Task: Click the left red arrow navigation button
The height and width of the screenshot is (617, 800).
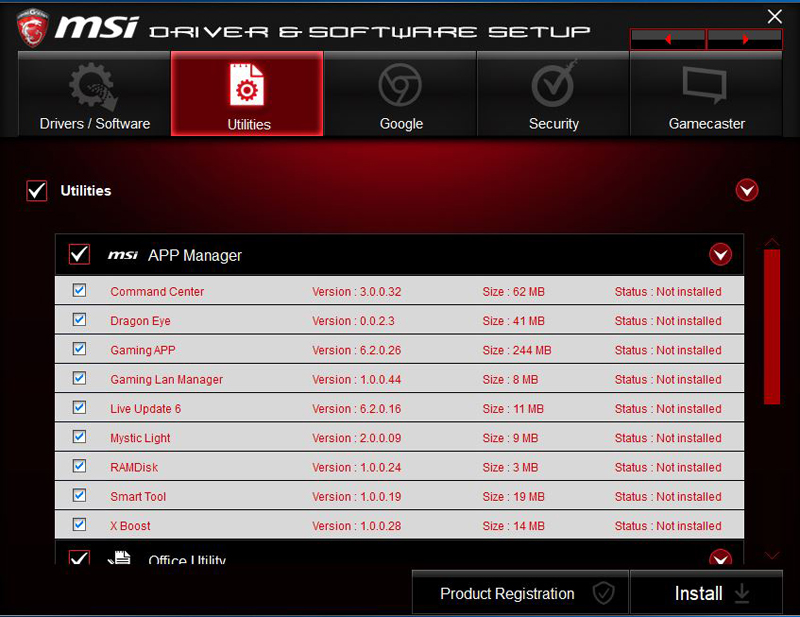Action: [x=667, y=39]
